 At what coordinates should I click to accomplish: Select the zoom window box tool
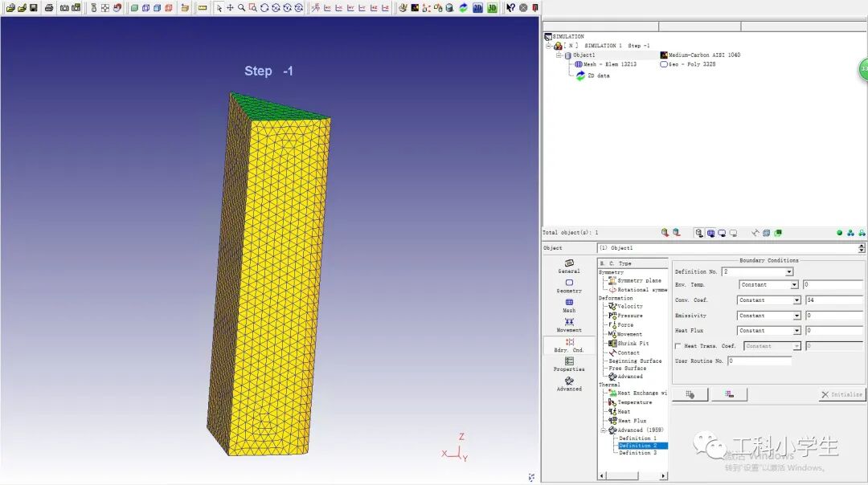253,8
